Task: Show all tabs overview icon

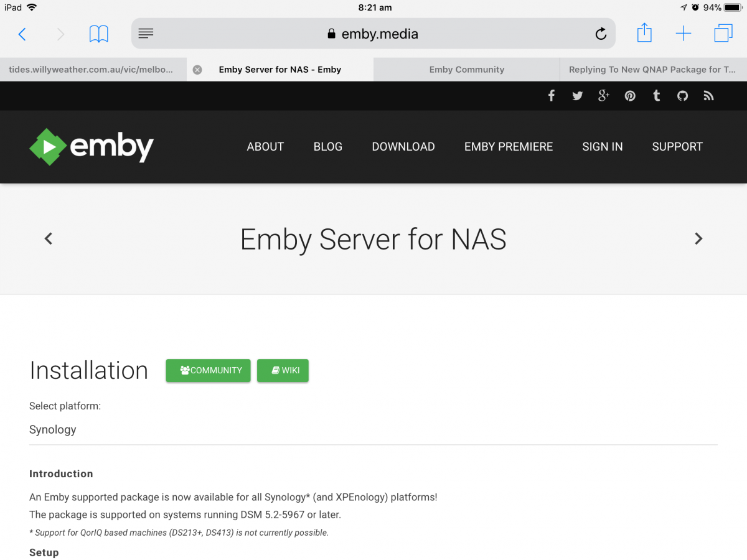Action: coord(723,33)
